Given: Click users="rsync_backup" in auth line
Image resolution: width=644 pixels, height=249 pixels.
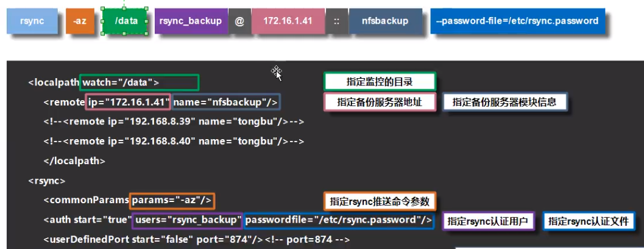Looking at the screenshot, I should pos(187,220).
